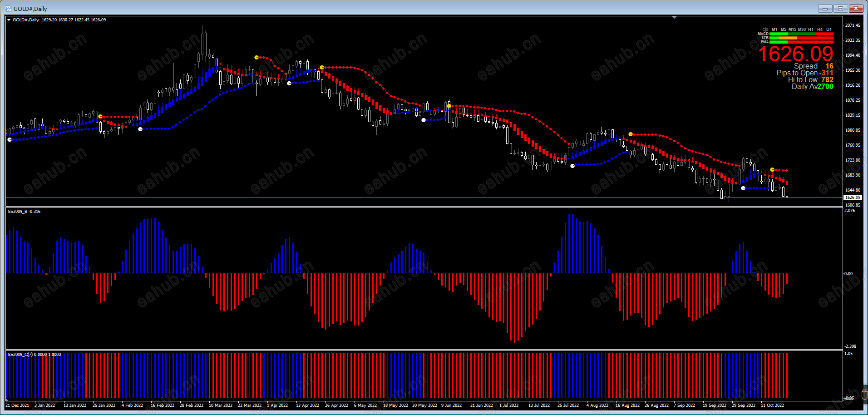Click the SS2009_B -0.316 indicator label

[24, 212]
